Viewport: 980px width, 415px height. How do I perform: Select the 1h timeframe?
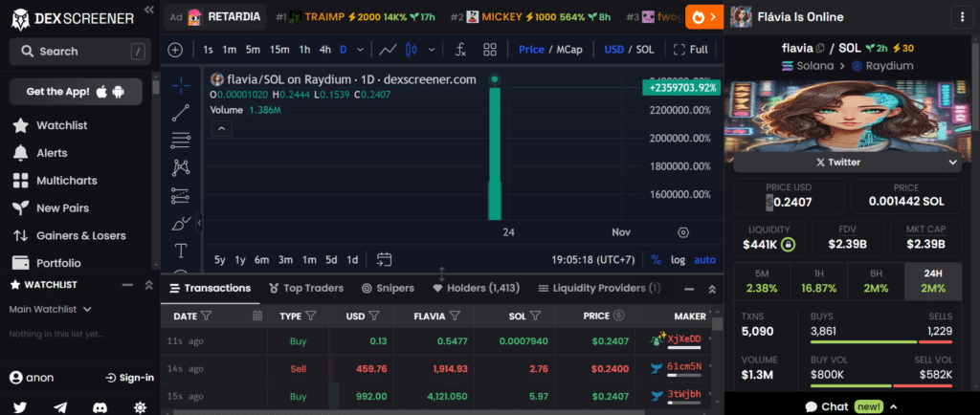304,50
